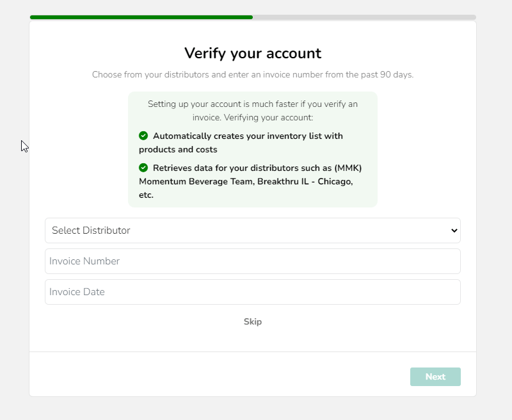This screenshot has width=512, height=420.
Task: Click the green checkmark beside inventory list benefit
Action: [x=143, y=136]
